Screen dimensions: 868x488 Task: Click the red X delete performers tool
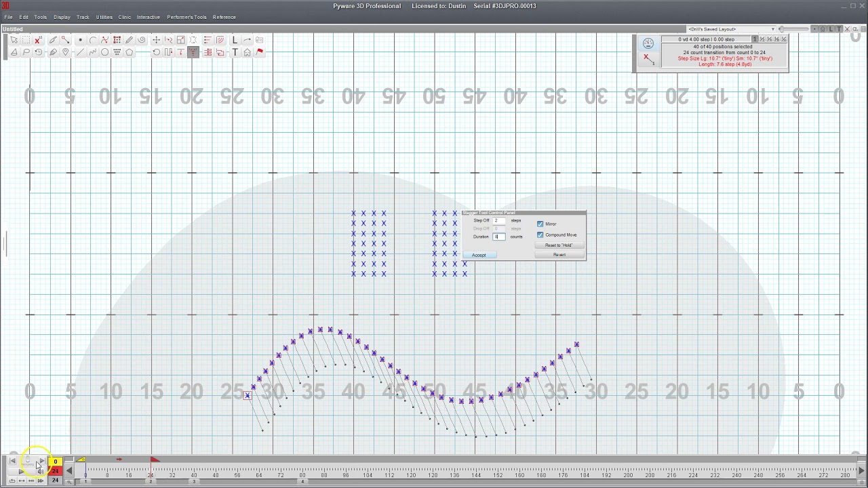(38, 40)
